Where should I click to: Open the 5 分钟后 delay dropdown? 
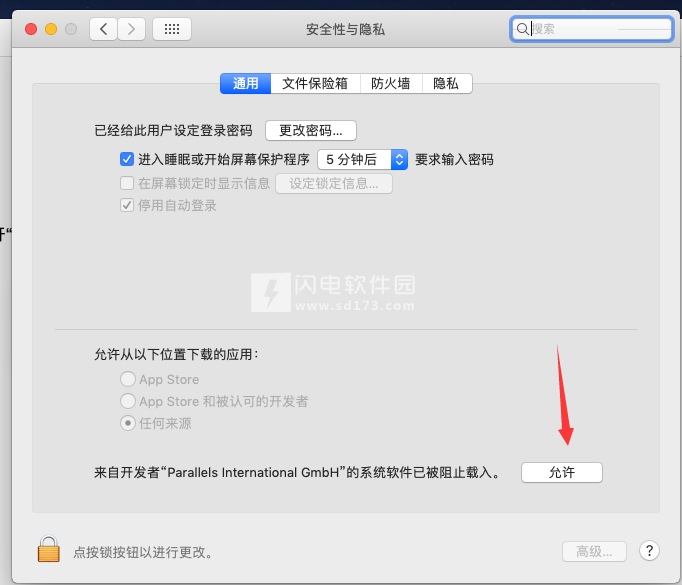(x=362, y=159)
